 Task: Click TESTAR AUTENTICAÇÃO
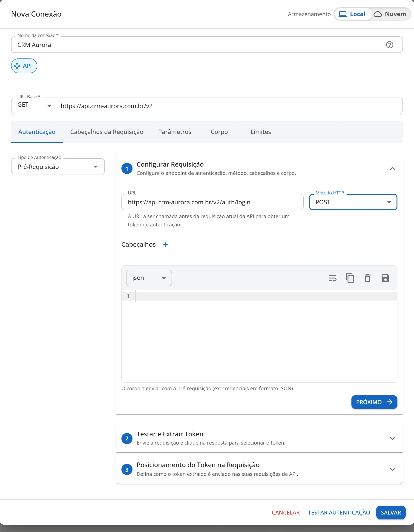(x=339, y=512)
